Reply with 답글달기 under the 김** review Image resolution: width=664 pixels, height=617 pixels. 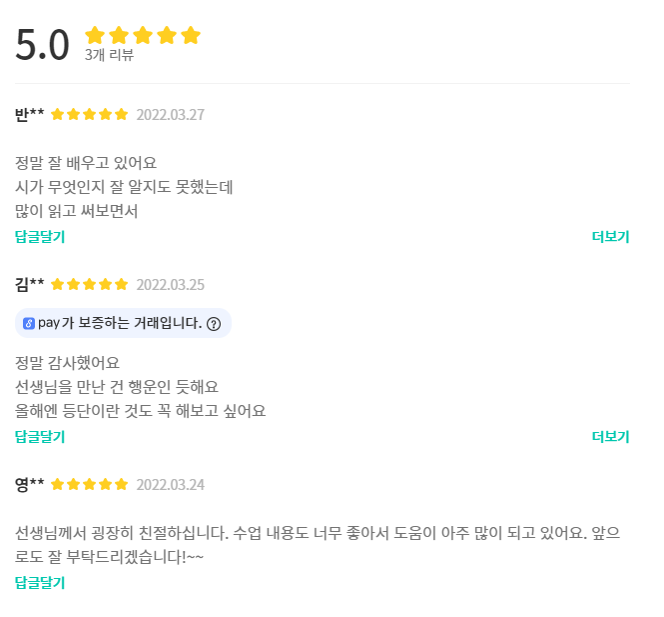click(x=40, y=437)
